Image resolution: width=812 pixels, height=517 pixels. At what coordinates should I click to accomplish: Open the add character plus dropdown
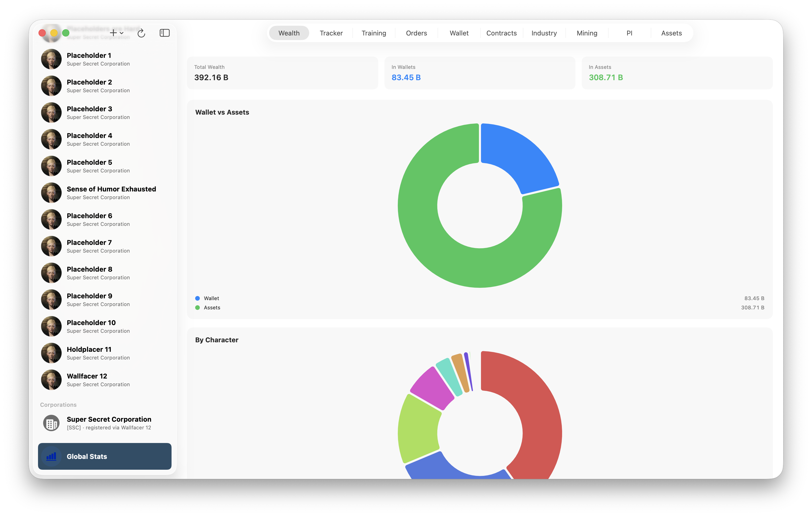[x=117, y=33]
